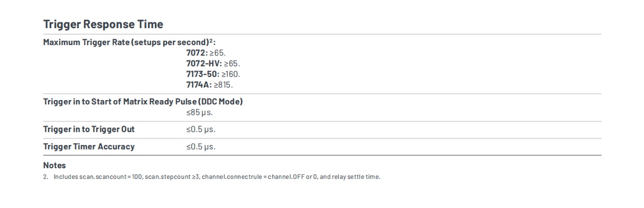Viewport: 644px width, 208px height.
Task: Click the "7173-50:" model label
Action: pyautogui.click(x=202, y=74)
